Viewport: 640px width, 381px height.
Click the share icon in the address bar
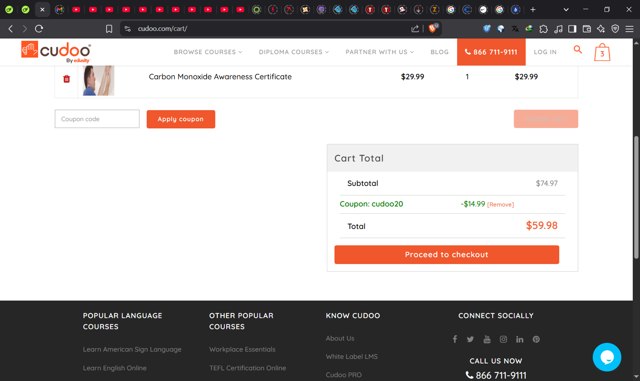coord(415,29)
